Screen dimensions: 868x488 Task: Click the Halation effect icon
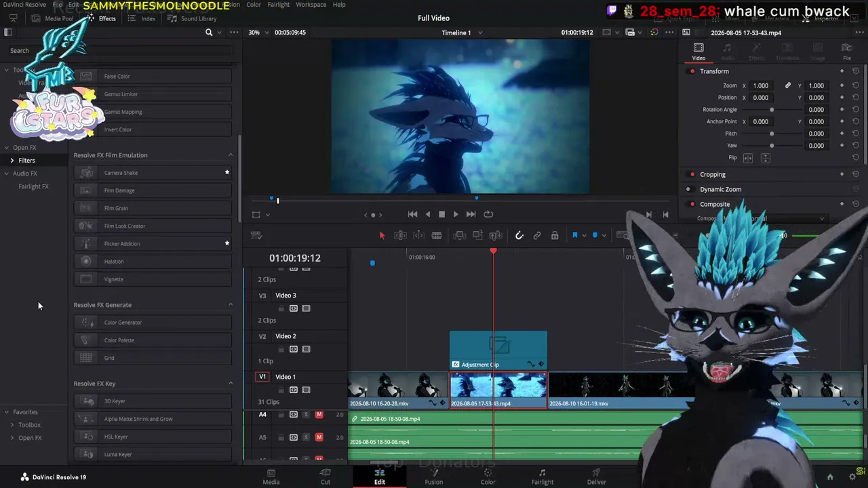[x=86, y=262]
